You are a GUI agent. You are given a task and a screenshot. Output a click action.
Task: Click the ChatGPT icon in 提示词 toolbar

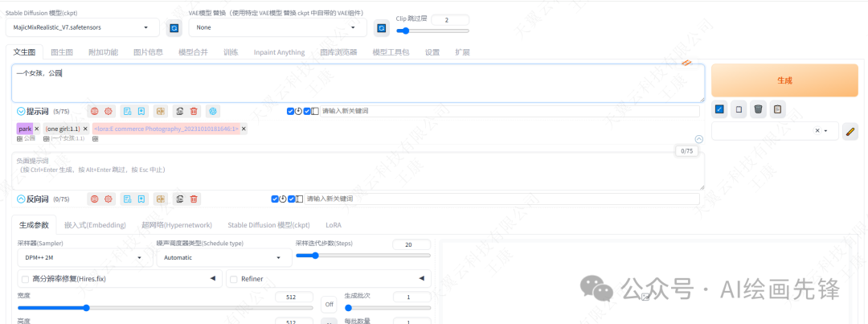(x=213, y=111)
